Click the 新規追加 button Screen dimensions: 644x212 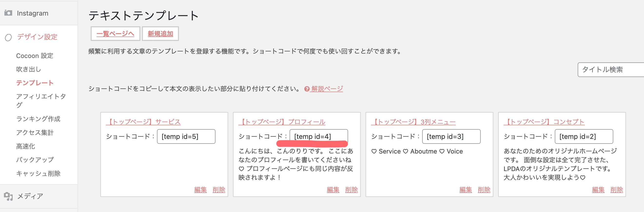[x=160, y=34]
